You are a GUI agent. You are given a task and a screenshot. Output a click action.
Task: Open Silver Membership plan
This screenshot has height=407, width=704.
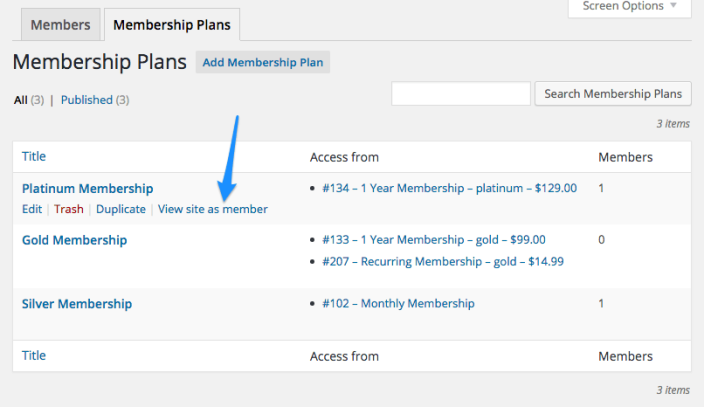coord(76,303)
